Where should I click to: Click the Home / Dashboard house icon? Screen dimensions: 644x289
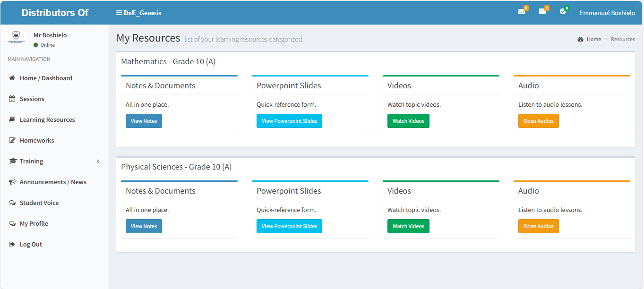[12, 78]
